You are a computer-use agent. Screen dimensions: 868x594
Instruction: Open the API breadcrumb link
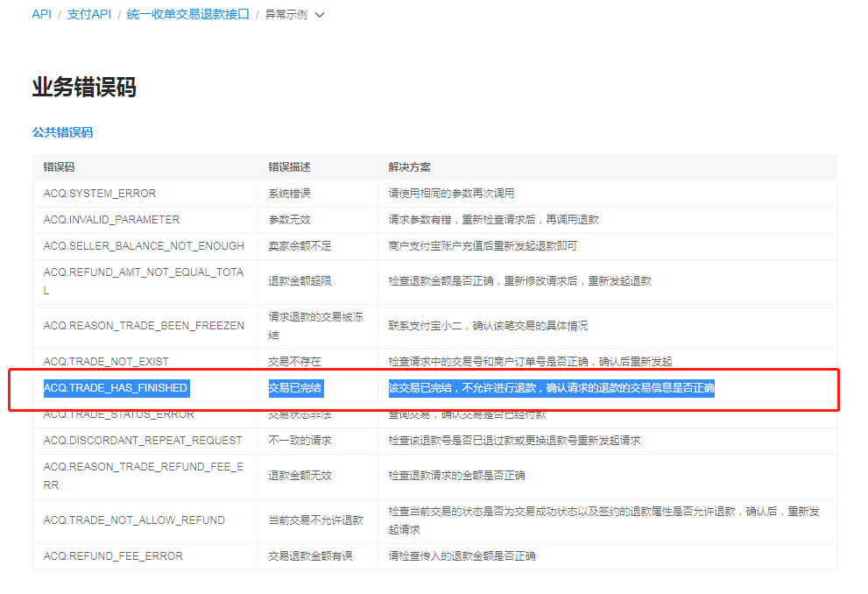pos(41,14)
